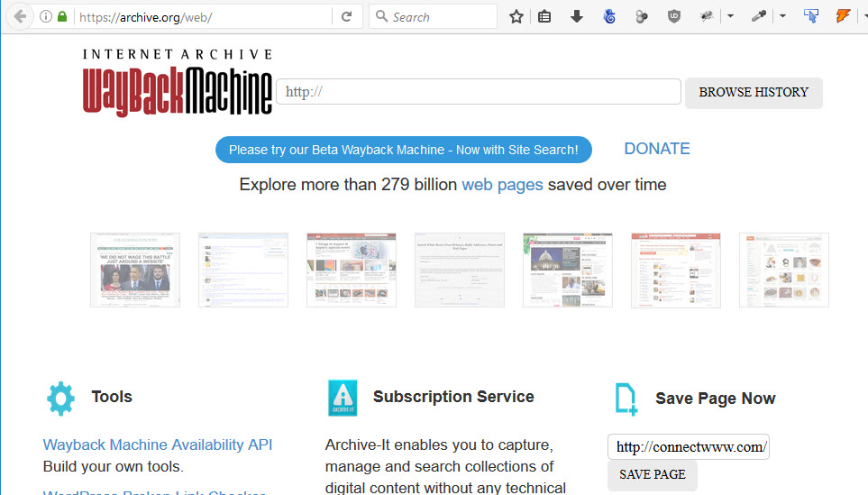Click the bug-shaped extension icon
Viewport: 868px width, 495px height.
pyautogui.click(x=707, y=16)
